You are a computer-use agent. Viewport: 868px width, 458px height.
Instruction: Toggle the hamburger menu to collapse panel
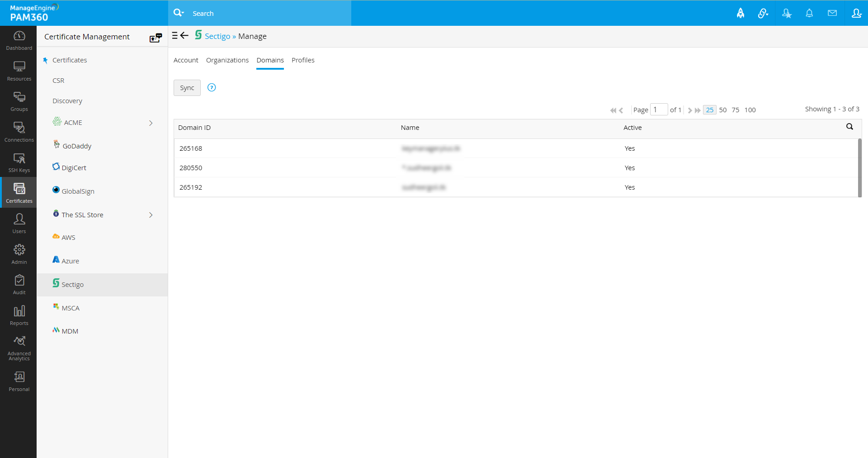click(x=175, y=35)
